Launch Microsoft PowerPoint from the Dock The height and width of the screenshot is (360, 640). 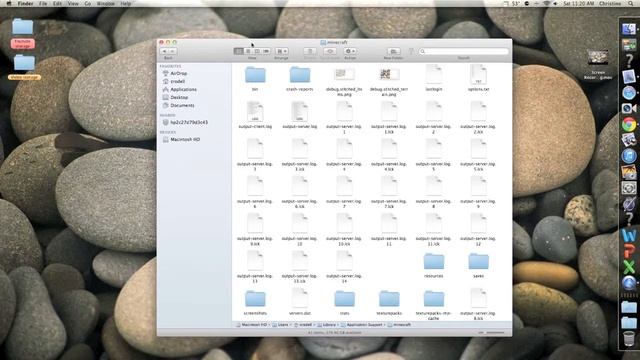[629, 251]
